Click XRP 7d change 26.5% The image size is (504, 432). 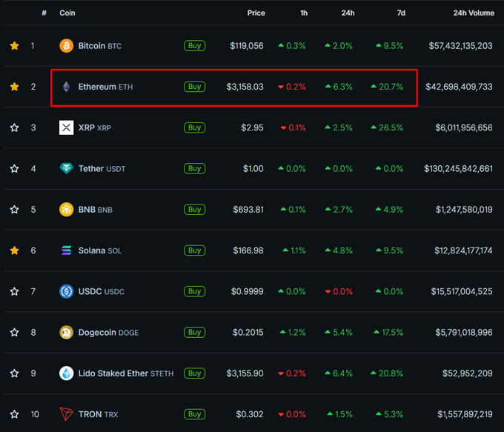[x=387, y=127]
